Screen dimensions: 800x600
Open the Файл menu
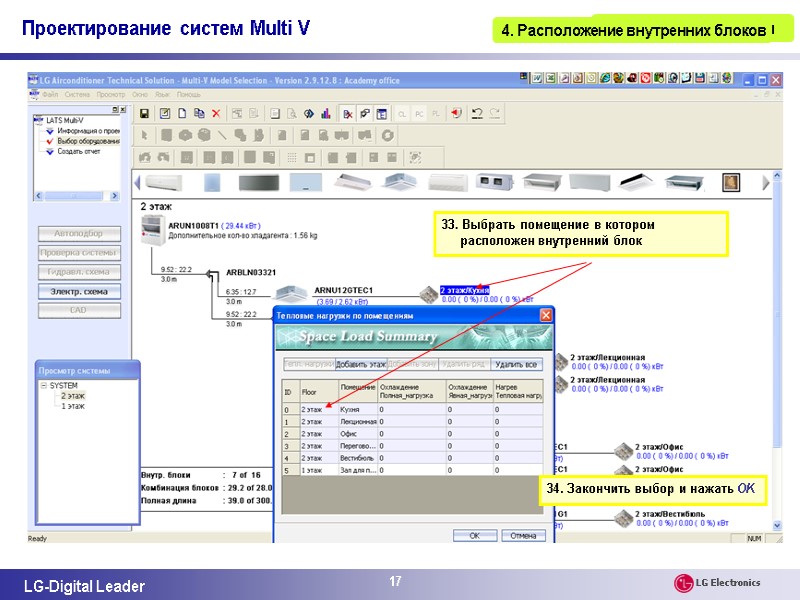[50, 94]
